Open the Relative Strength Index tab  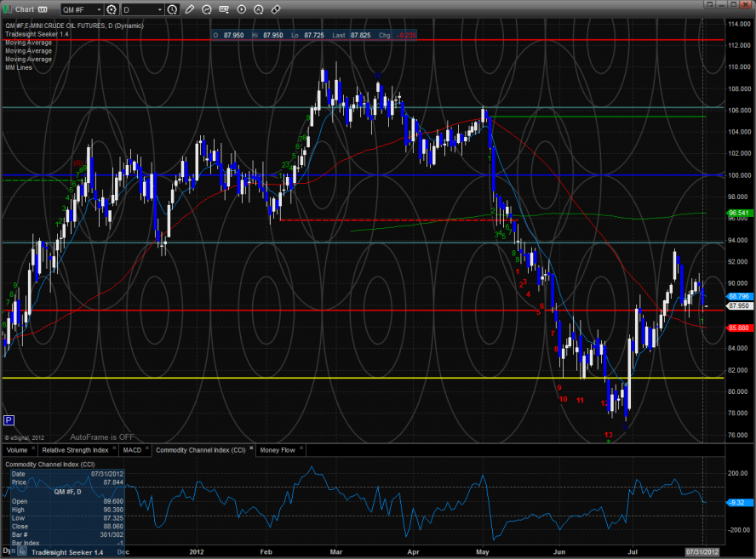76,449
